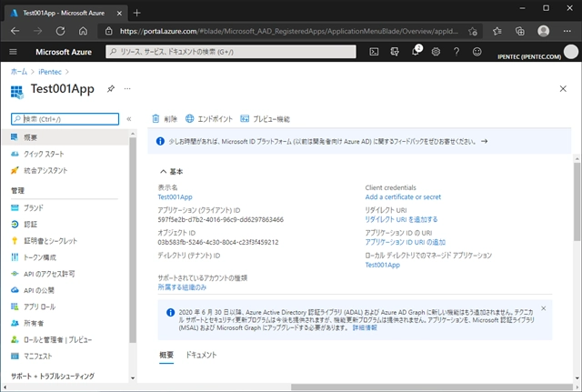Open the Azure portal hamburger menu
Screen dimensions: 582x392
pyautogui.click(x=13, y=52)
